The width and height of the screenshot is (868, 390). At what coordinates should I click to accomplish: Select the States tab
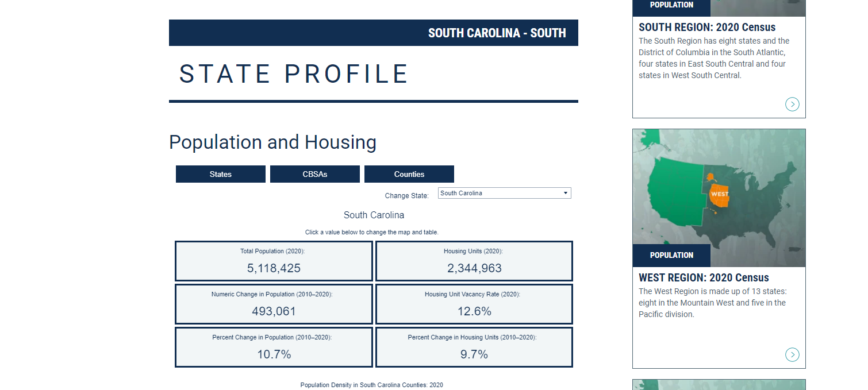(220, 173)
